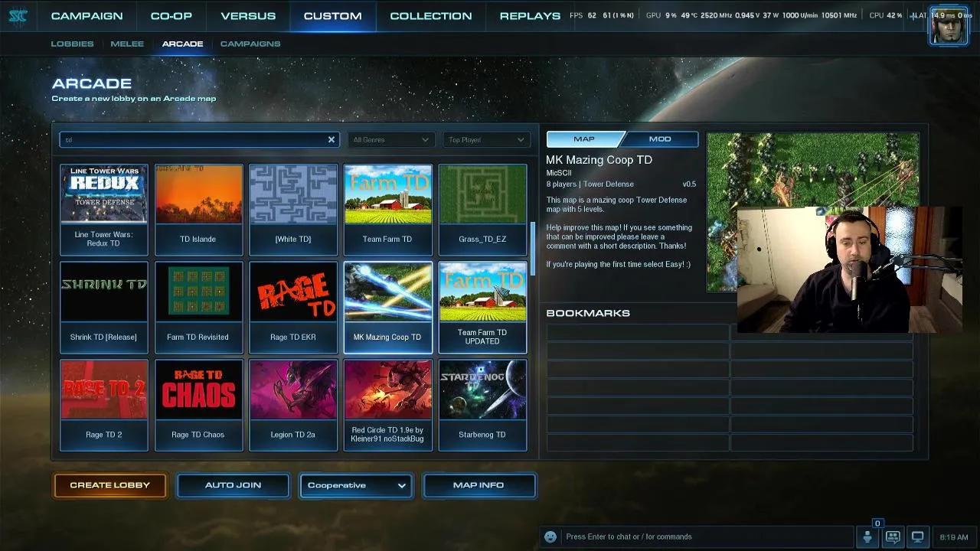Open the chat channels icon
980x551 pixels.
(893, 537)
